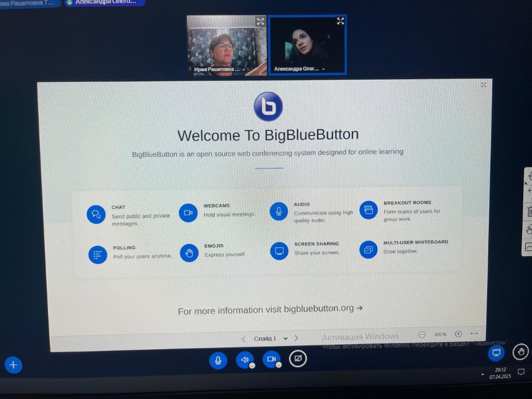Go to the next slide
Image resolution: width=532 pixels, height=399 pixels.
point(296,338)
